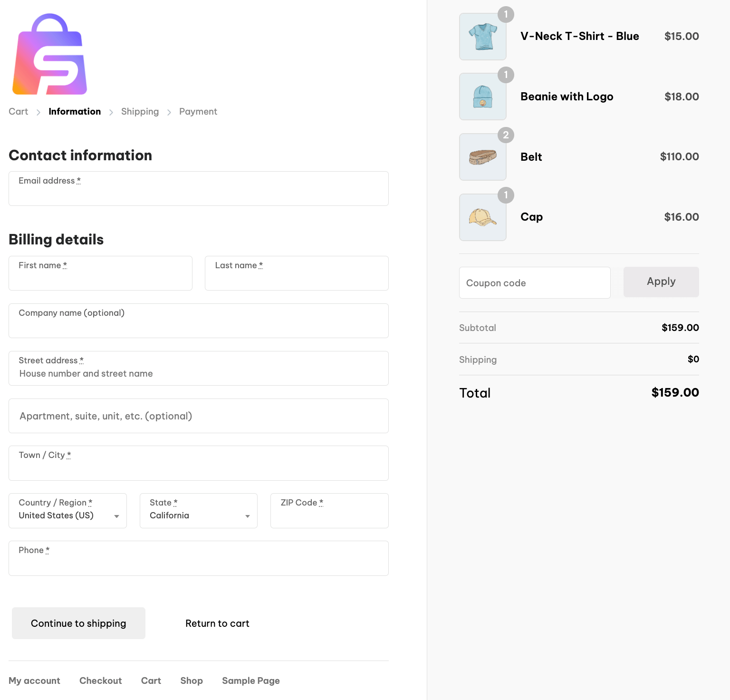730x700 pixels.
Task: Navigate to My account page
Action: [34, 681]
